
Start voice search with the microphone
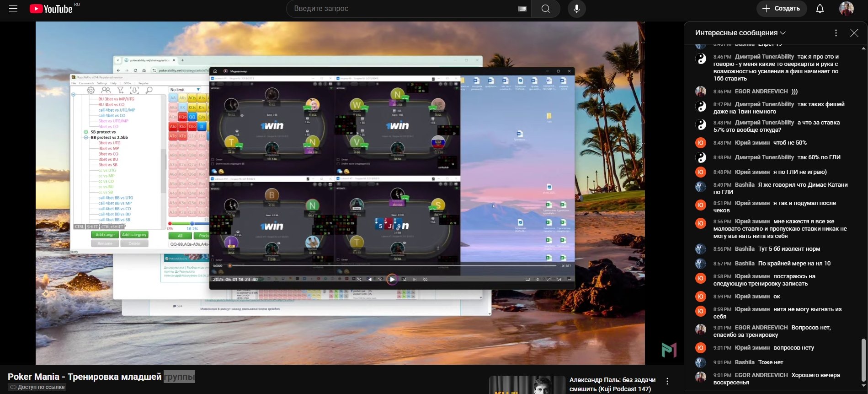tap(577, 9)
